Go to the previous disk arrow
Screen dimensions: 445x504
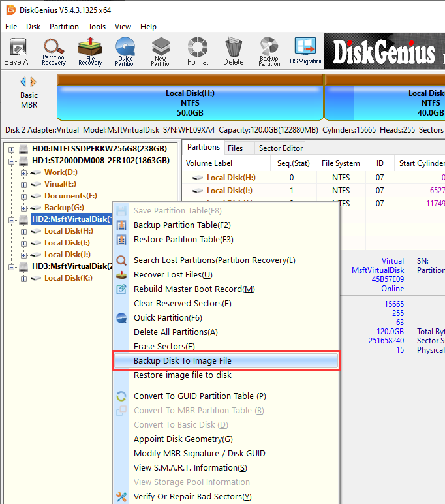(x=23, y=82)
